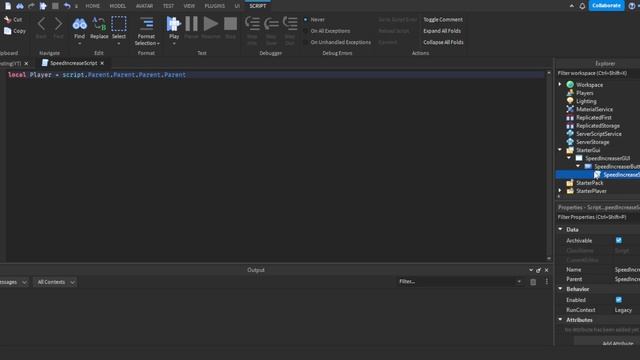The width and height of the screenshot is (640, 360).
Task: Open the Messages filter dropdown in Output
Action: [13, 282]
